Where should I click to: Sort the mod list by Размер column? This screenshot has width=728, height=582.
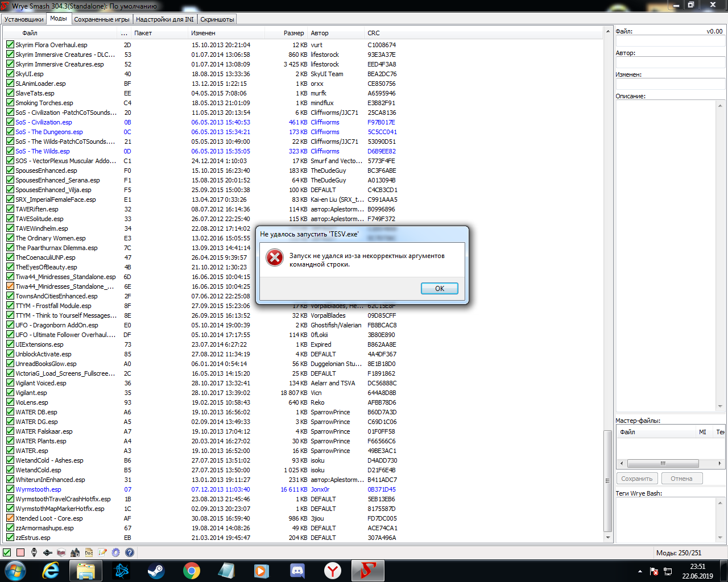(x=293, y=33)
